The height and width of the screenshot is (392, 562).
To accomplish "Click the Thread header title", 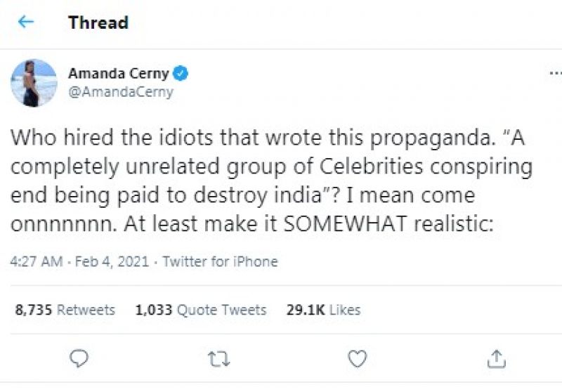I will coord(98,22).
